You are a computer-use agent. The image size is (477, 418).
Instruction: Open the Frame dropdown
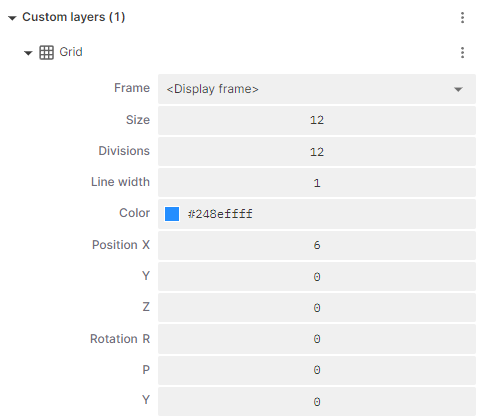coord(317,89)
